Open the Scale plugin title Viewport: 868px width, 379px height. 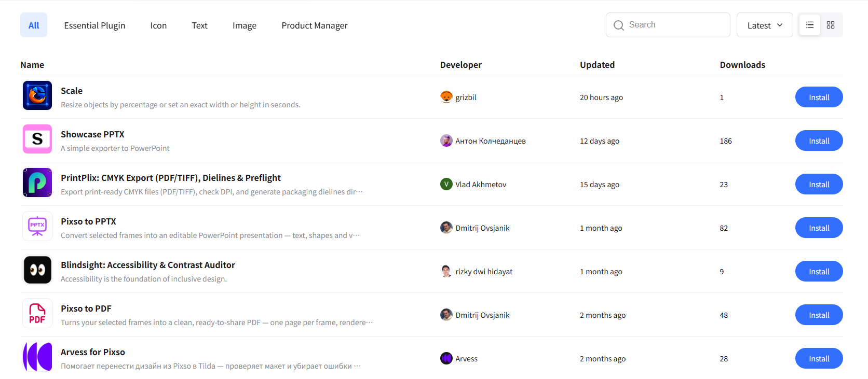coord(72,91)
